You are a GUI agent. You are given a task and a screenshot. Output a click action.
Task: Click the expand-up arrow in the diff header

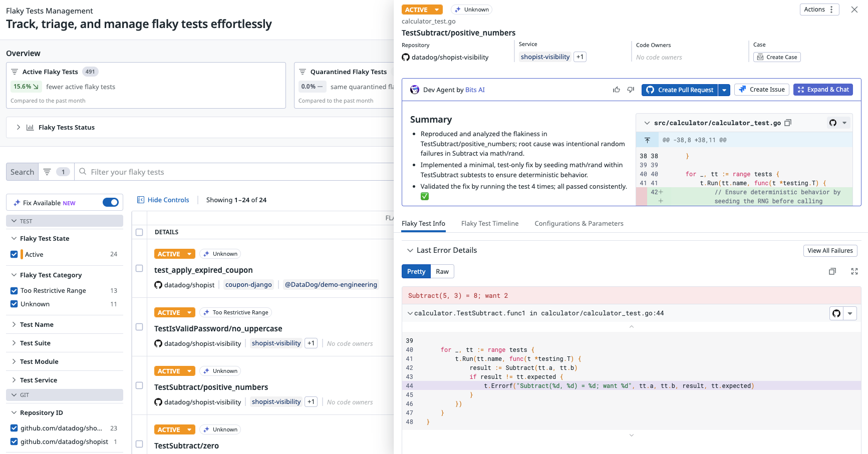click(647, 140)
